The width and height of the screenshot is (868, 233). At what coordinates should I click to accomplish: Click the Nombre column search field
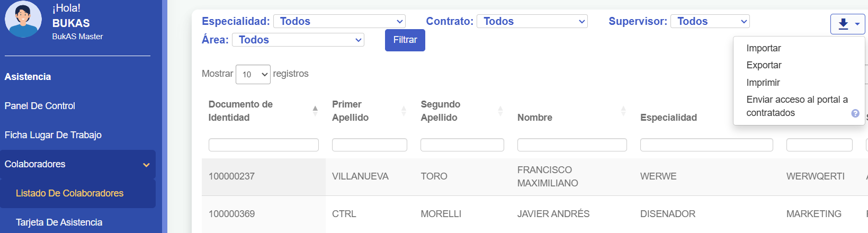tap(571, 145)
